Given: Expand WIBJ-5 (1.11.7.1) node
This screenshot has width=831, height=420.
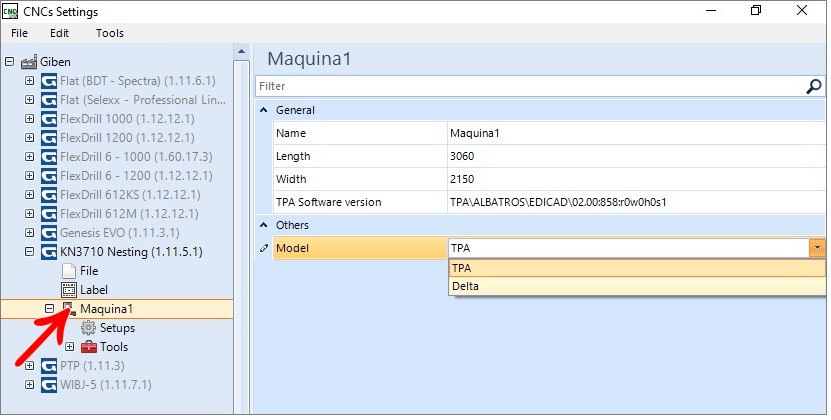Looking at the screenshot, I should tap(30, 384).
